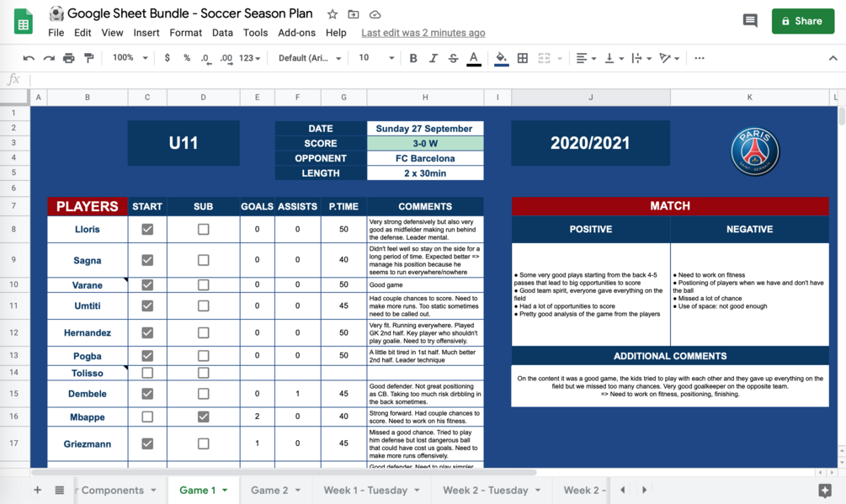Viewport: 846px width, 504px height.
Task: Click the document title text
Action: tap(190, 13)
